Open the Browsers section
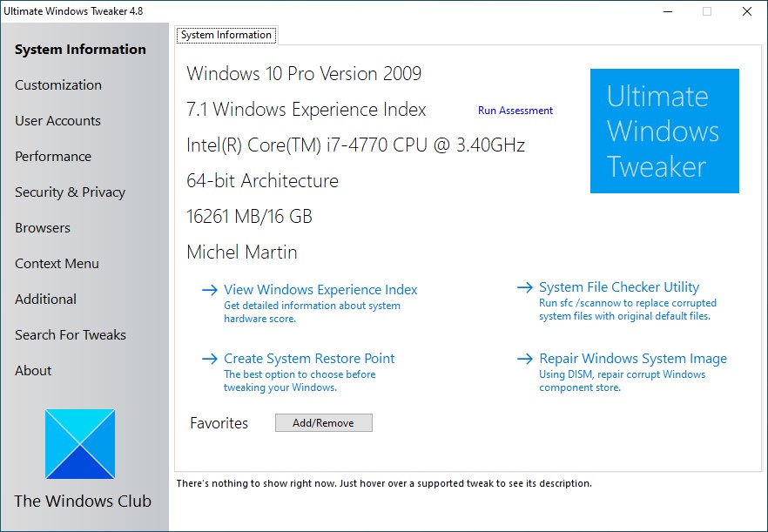768x532 pixels. [43, 228]
